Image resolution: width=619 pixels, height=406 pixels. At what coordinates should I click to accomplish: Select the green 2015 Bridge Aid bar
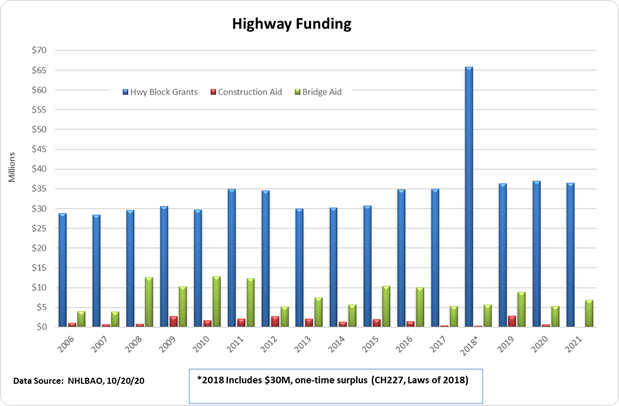pyautogui.click(x=386, y=306)
